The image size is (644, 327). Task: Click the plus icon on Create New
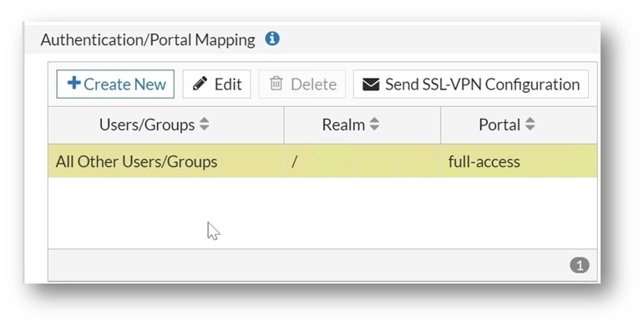pyautogui.click(x=74, y=83)
